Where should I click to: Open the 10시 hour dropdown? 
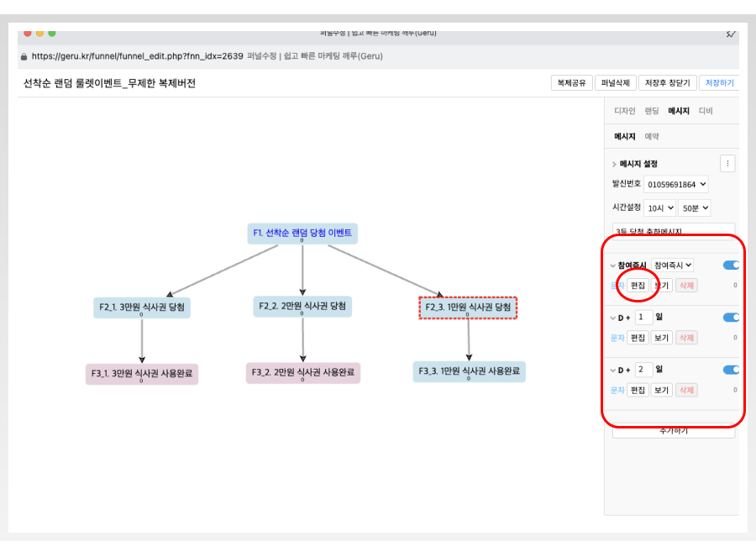[659, 208]
